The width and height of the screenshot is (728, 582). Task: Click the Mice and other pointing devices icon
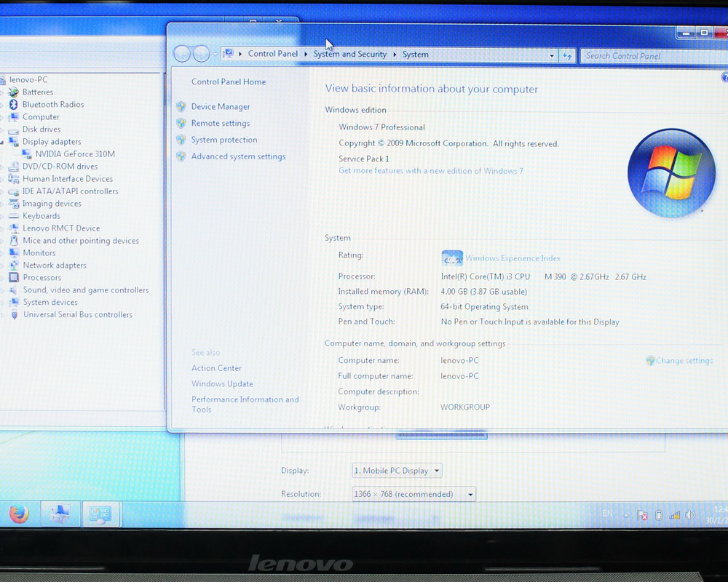pos(14,240)
